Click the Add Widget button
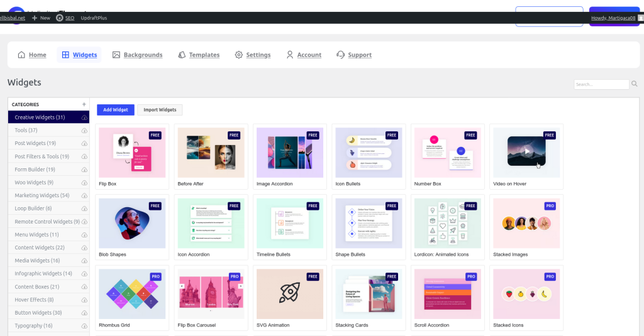Screen dimensions: 644x336 tap(116, 110)
